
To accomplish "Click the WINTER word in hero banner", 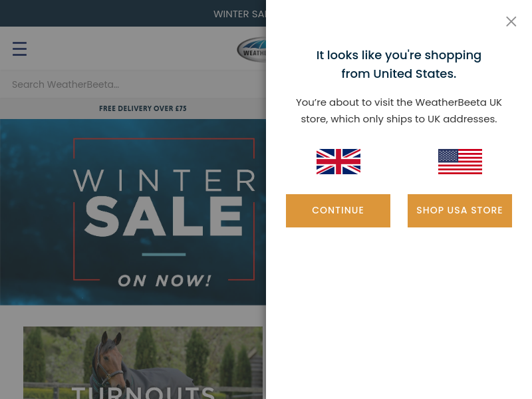I will click(164, 180).
